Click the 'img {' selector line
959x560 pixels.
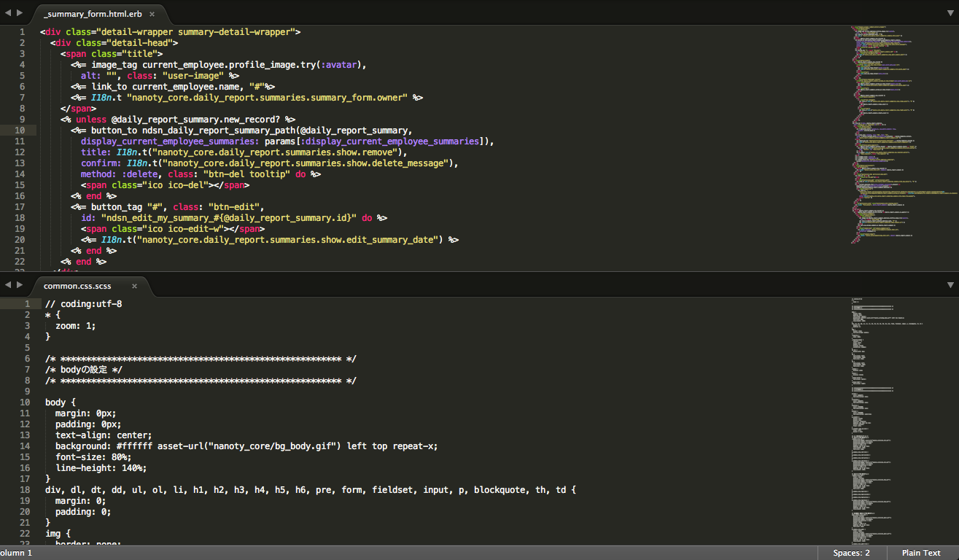coord(58,534)
